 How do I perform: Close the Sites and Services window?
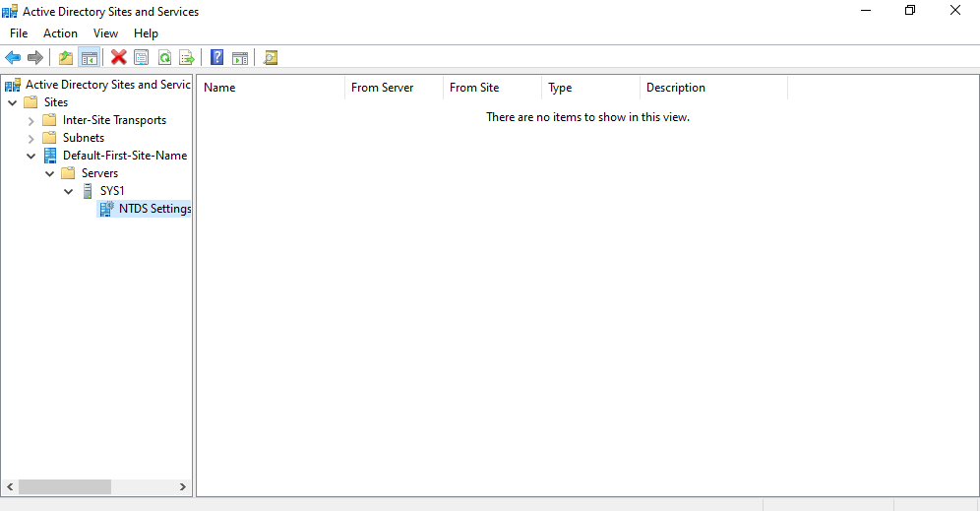pos(955,11)
